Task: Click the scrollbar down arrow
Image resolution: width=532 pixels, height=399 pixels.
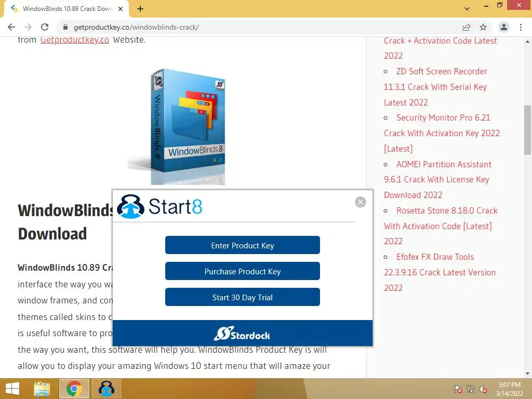Action: tap(528, 374)
